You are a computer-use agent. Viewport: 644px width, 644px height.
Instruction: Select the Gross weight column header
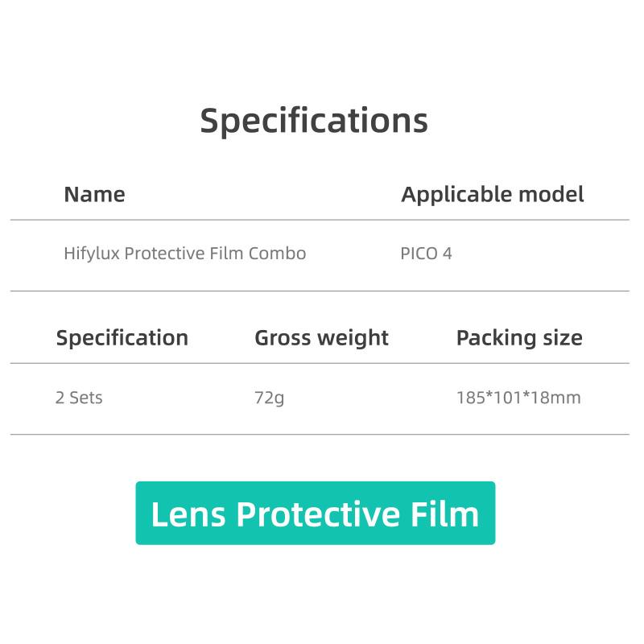(x=321, y=337)
